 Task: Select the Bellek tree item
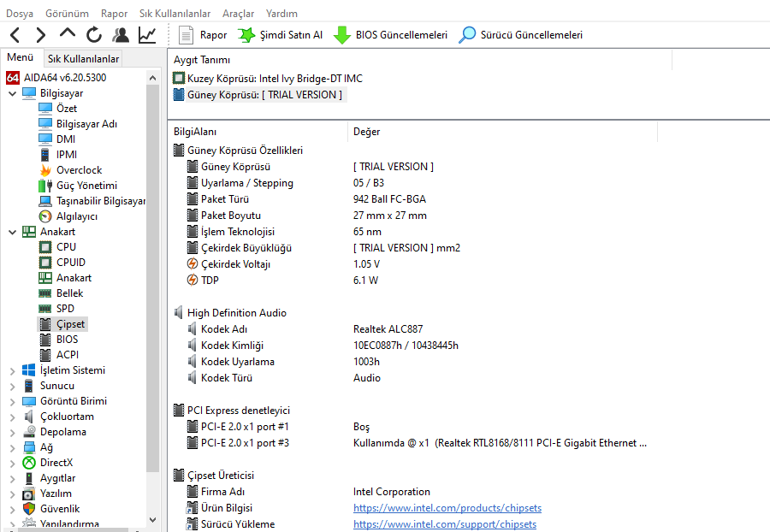click(70, 293)
